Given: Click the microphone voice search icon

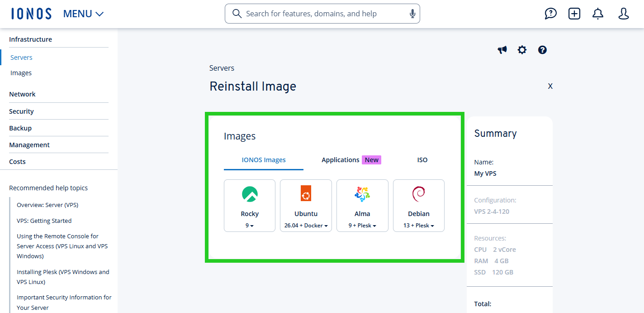Looking at the screenshot, I should tap(412, 14).
